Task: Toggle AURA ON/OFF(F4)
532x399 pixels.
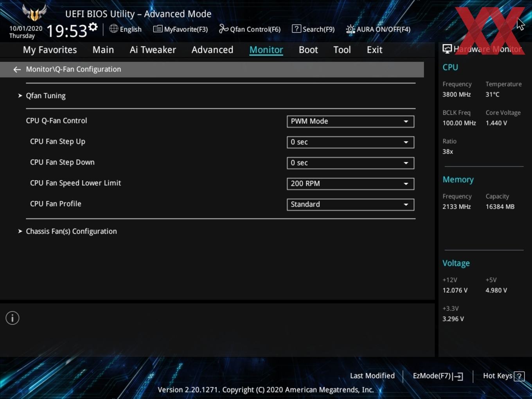Action: pos(378,29)
